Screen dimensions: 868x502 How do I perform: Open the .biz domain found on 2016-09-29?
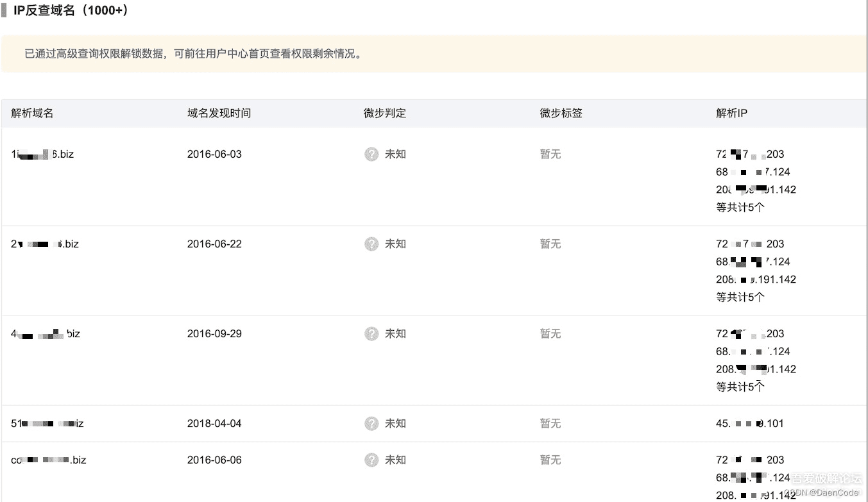pos(46,333)
